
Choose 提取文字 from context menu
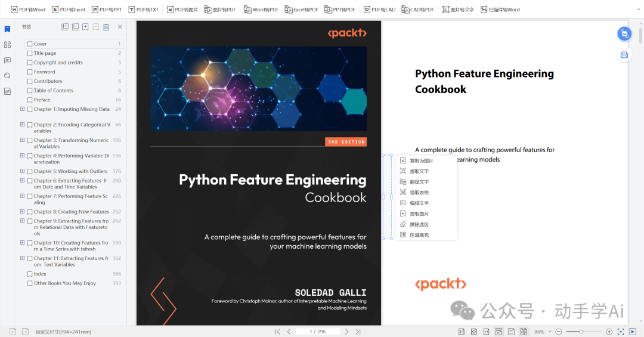pyautogui.click(x=426, y=171)
